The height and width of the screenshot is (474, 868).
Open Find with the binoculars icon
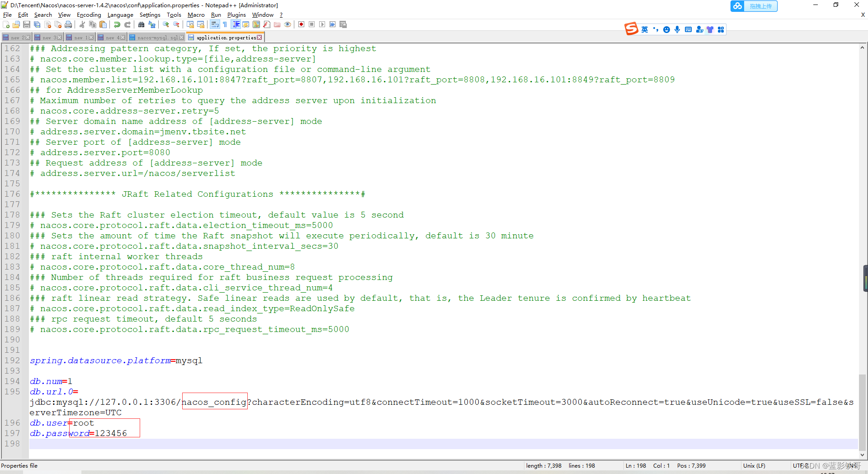click(x=142, y=24)
